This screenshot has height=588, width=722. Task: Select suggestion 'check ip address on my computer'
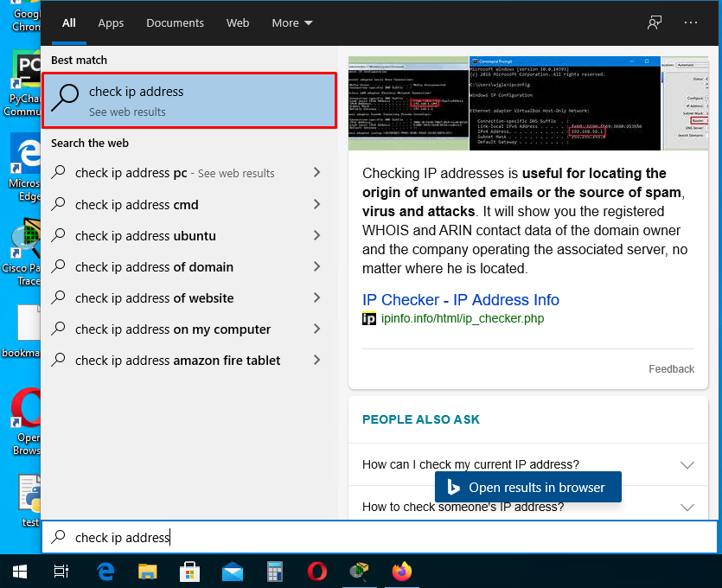pos(175,329)
